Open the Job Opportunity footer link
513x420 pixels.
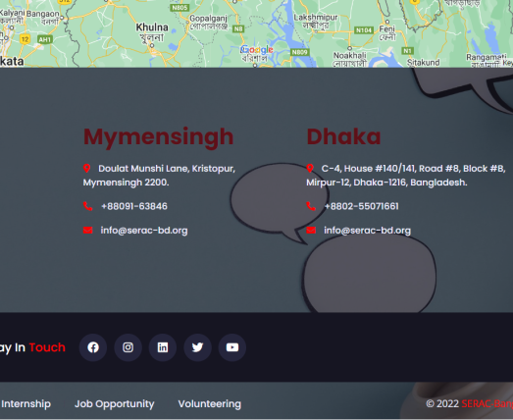(x=115, y=404)
